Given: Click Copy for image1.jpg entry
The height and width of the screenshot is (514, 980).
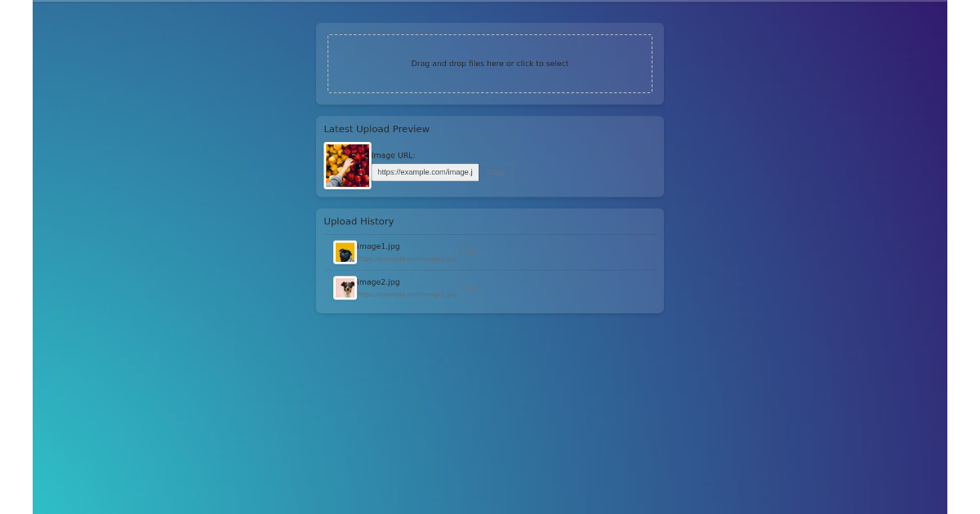Looking at the screenshot, I should coord(469,251).
